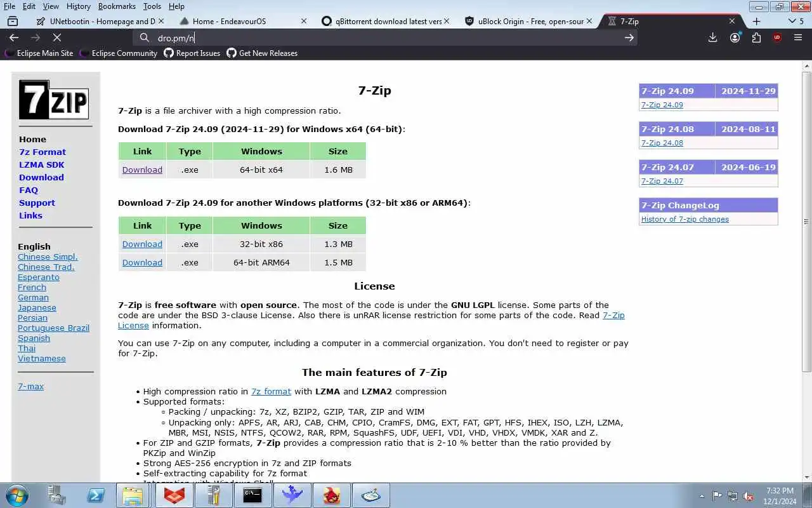This screenshot has width=812, height=508.
Task: Click the first taskbar icon after Start
Action: click(56, 495)
